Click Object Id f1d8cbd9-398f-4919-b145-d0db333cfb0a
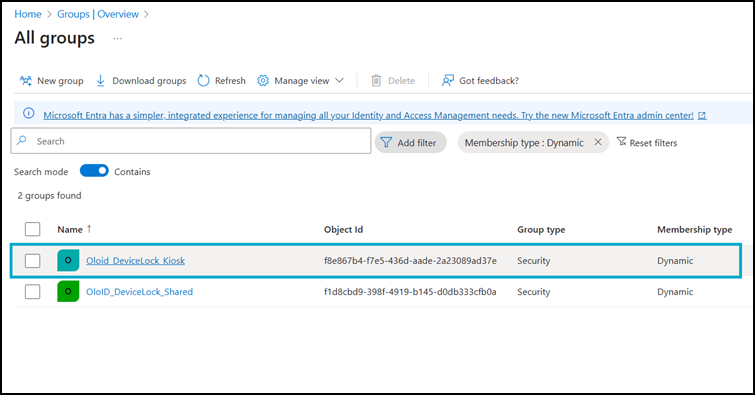Image resolution: width=755 pixels, height=395 pixels. 410,291
